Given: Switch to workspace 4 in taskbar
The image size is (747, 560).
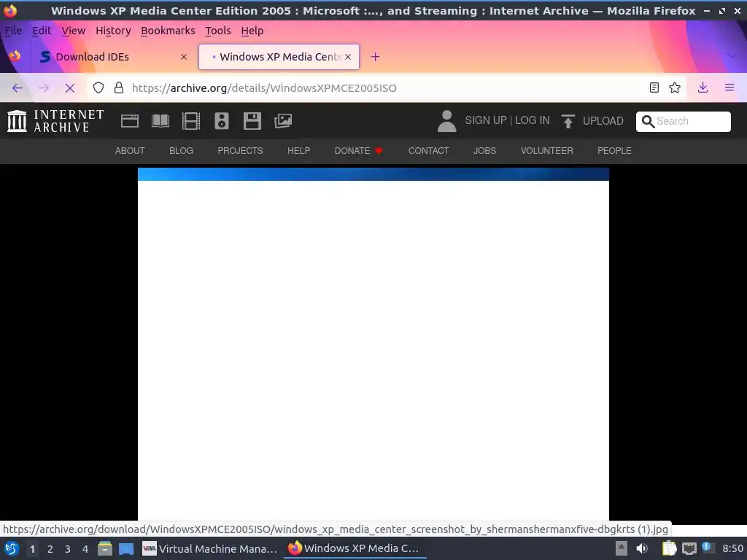Looking at the screenshot, I should point(85,549).
